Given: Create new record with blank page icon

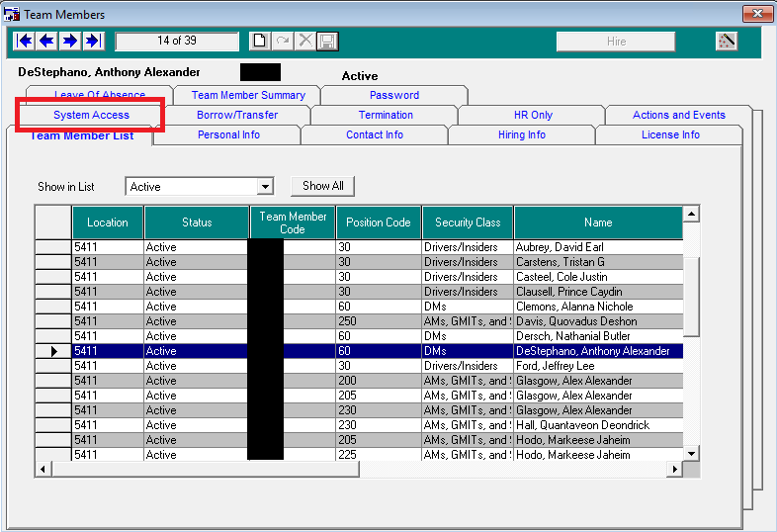Looking at the screenshot, I should [x=259, y=42].
